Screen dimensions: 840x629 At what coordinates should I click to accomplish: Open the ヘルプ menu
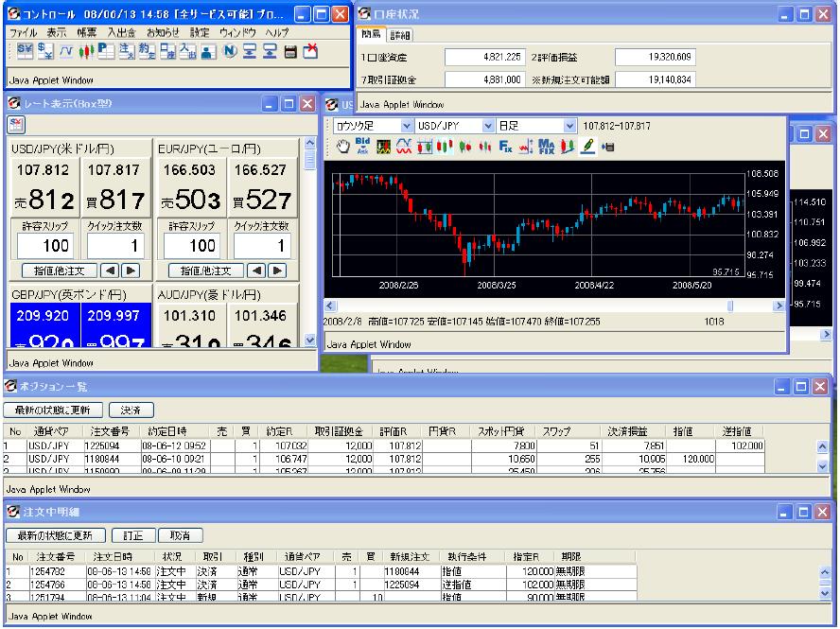277,33
